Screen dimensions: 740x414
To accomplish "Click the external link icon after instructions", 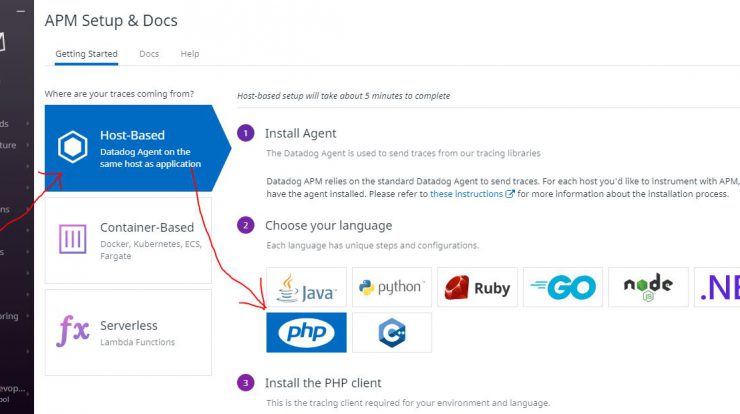I will (x=510, y=194).
